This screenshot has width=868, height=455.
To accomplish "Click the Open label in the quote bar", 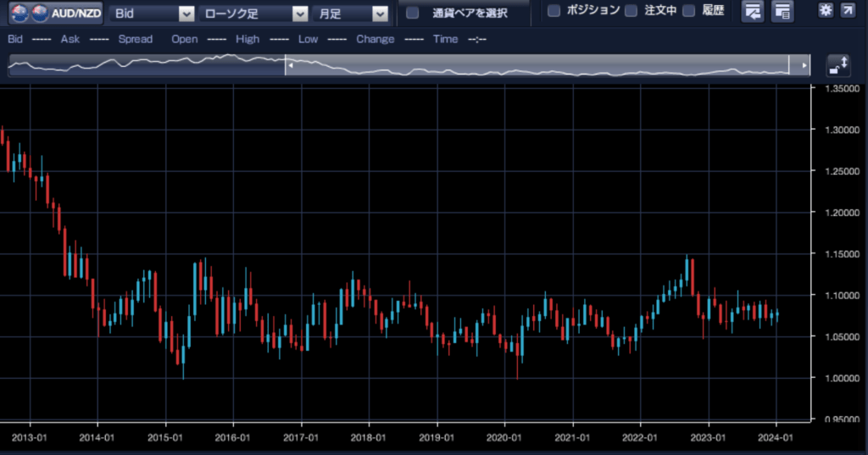I will tap(184, 39).
